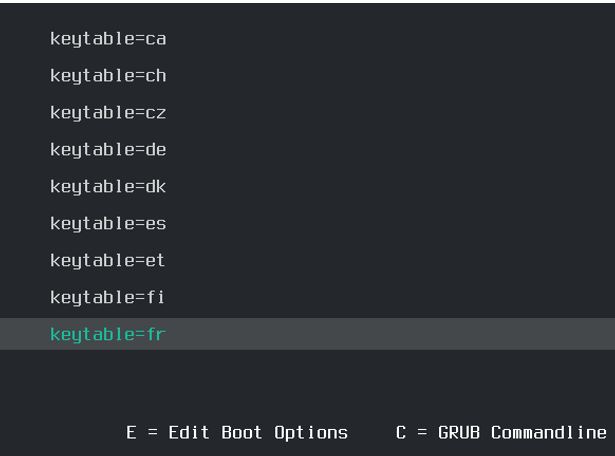Click empty space right of keytable=fr
The image size is (615, 456).
(x=400, y=335)
